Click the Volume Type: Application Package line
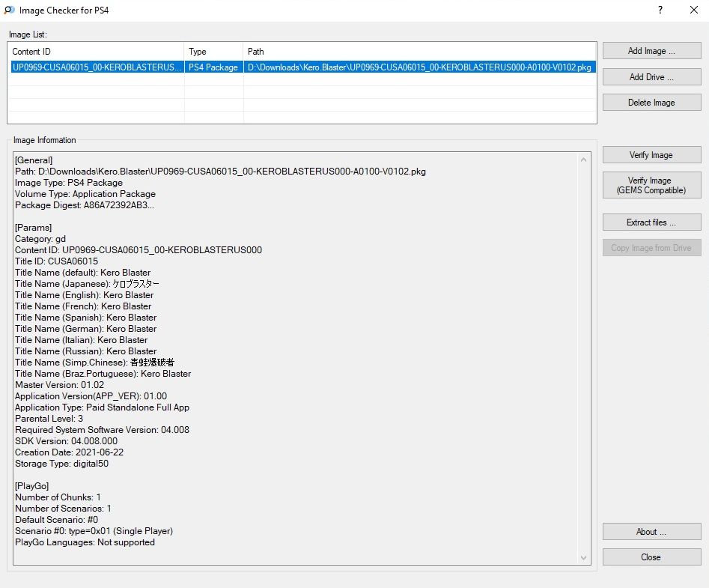 (85, 194)
